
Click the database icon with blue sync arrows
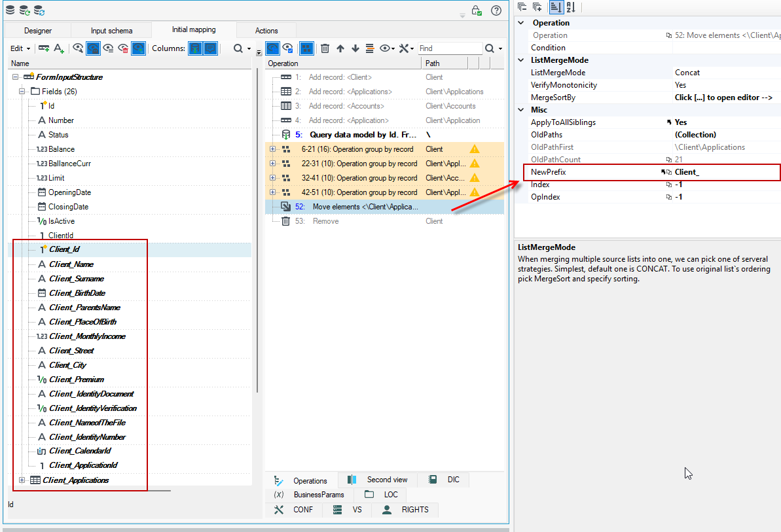(x=39, y=10)
